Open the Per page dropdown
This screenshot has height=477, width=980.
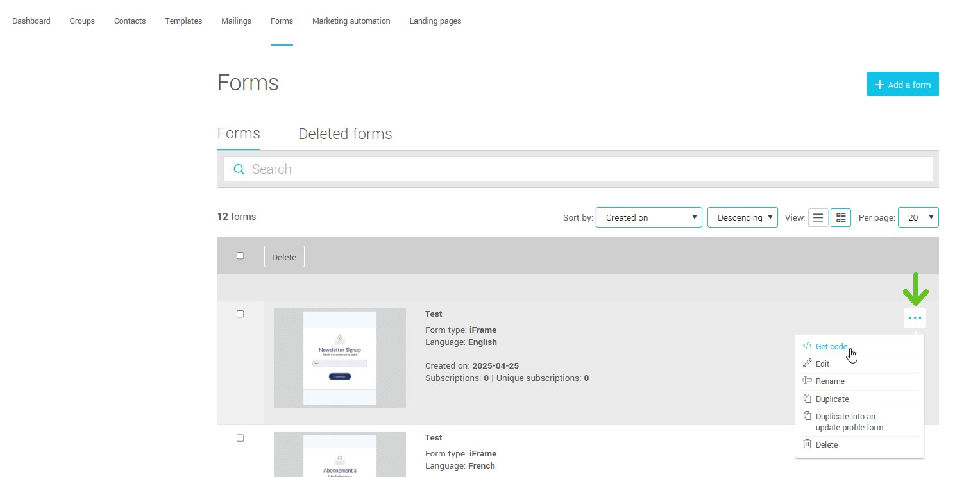(x=918, y=217)
